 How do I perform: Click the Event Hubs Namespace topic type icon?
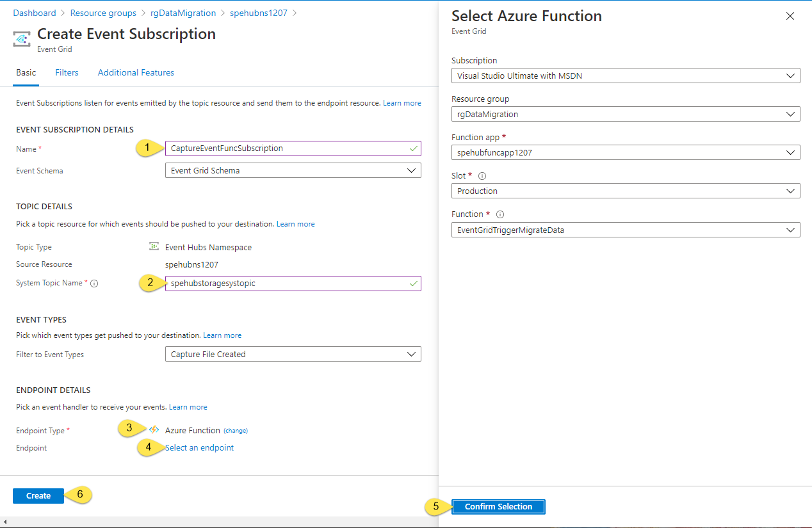point(154,246)
